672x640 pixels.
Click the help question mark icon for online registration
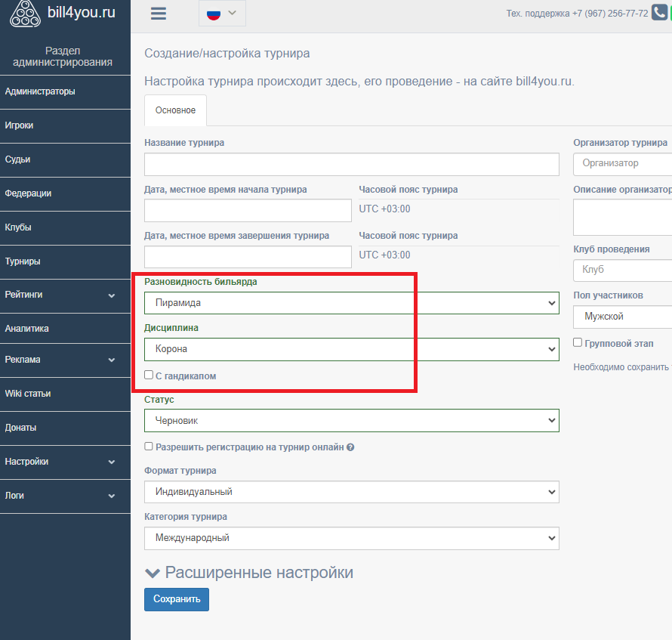[x=350, y=447]
